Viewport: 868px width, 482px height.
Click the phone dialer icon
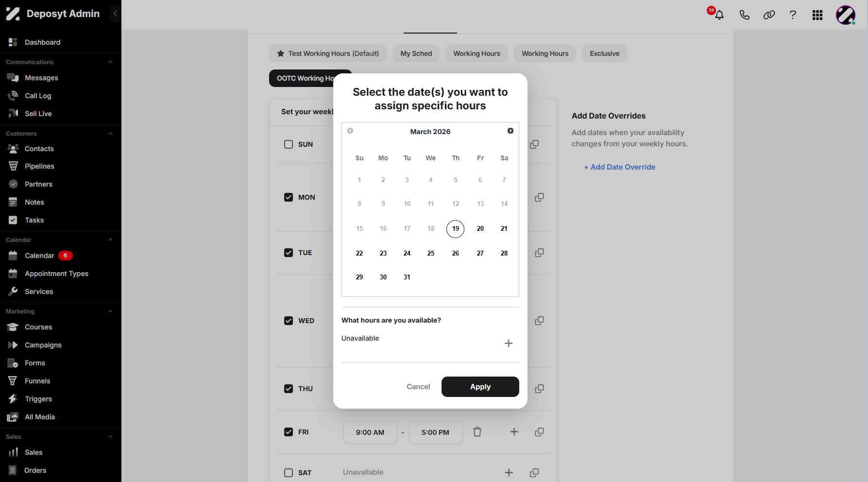[744, 15]
